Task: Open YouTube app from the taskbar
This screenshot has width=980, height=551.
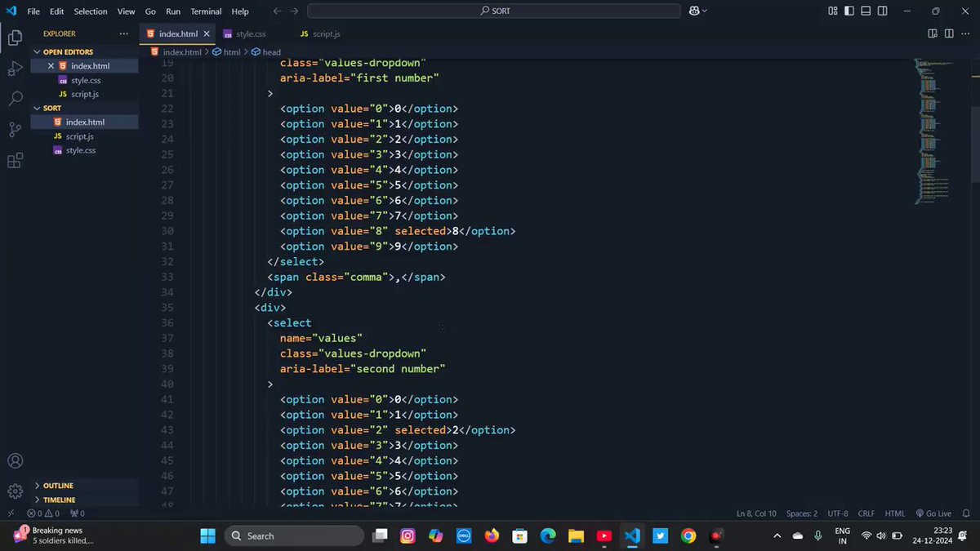Action: pyautogui.click(x=604, y=535)
